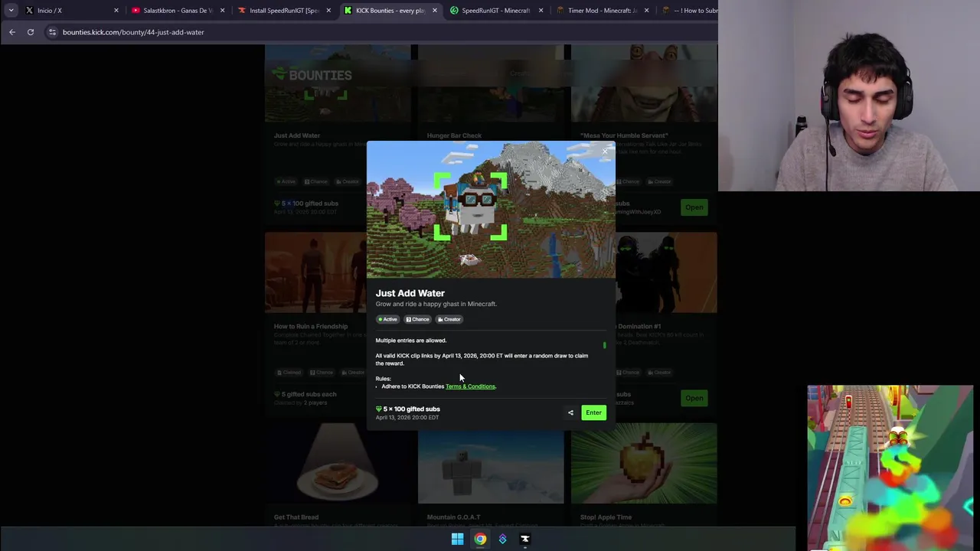Viewport: 980px width, 551px height.
Task: Click the green Enter button
Action: tap(593, 412)
